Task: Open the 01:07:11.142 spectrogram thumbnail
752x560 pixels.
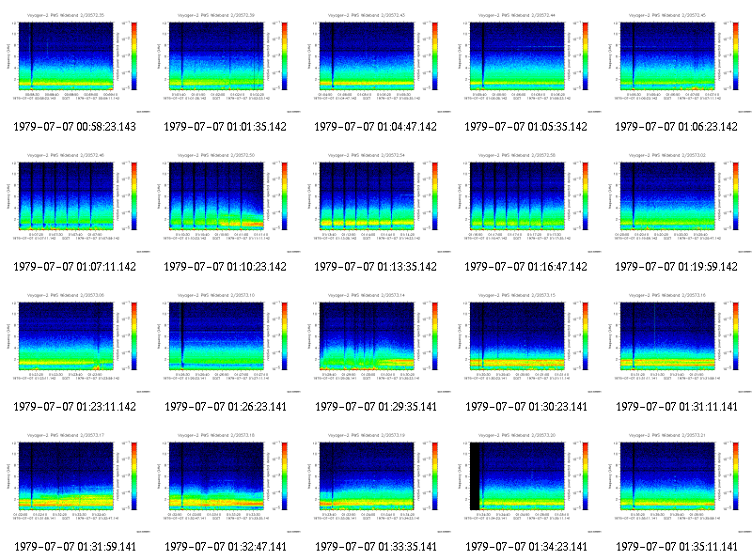Action: (75, 201)
